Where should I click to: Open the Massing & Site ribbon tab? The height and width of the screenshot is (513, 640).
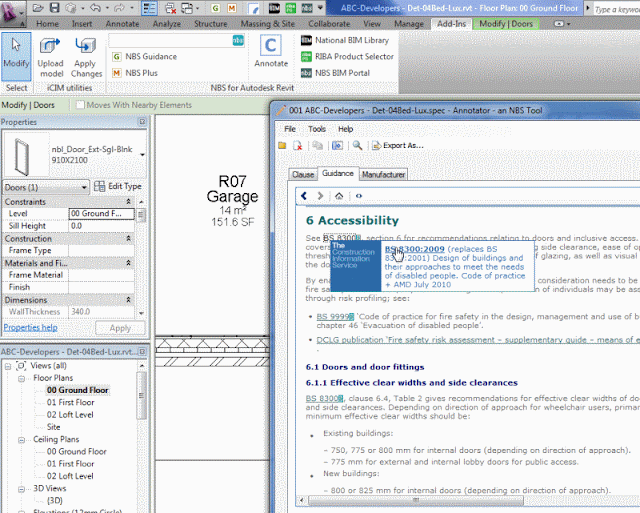[267, 24]
